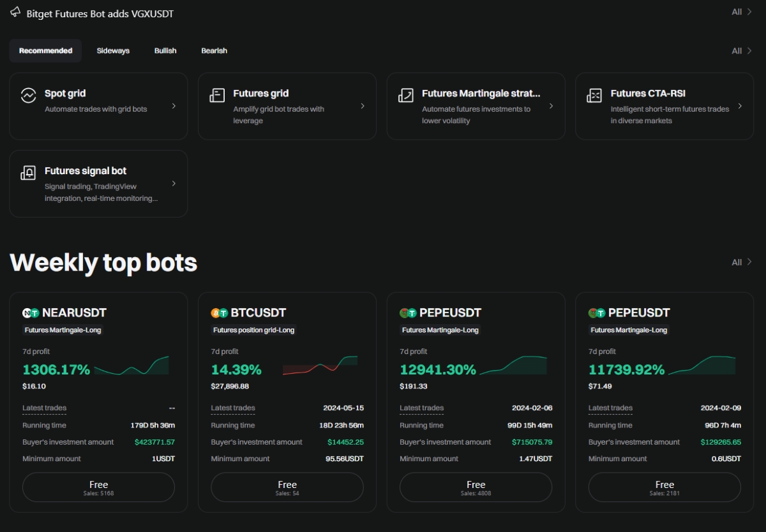
Task: Switch to the Sideways tab
Action: tap(113, 51)
